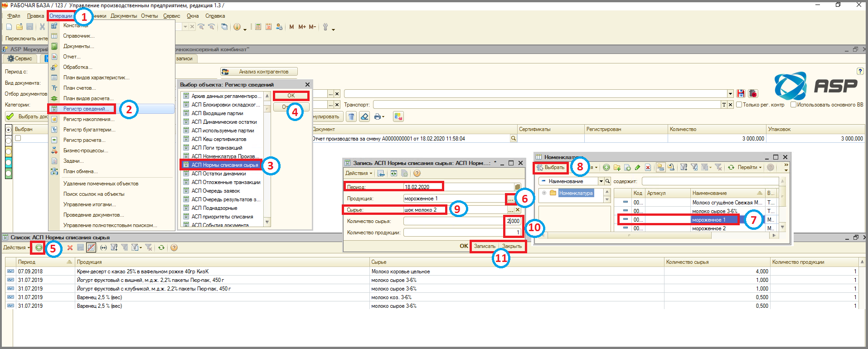This screenshot has height=349, width=868.
Task: Click the red floppy save-settings icon
Action: [x=741, y=93]
